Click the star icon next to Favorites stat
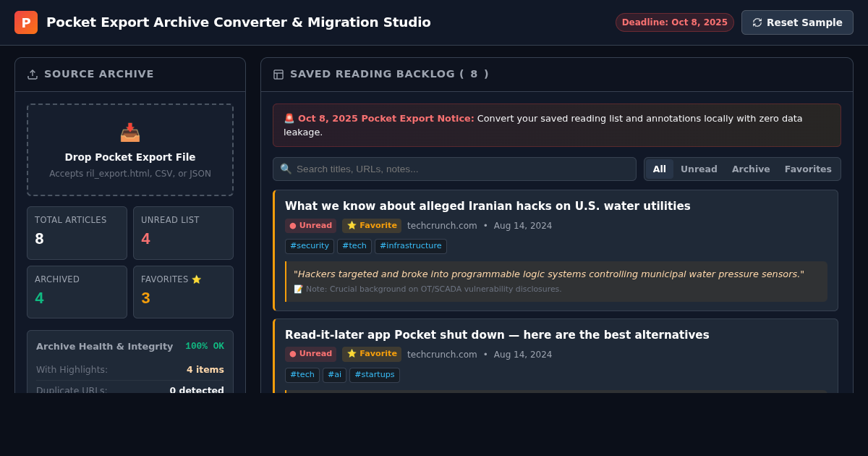868x456 pixels. (196, 279)
